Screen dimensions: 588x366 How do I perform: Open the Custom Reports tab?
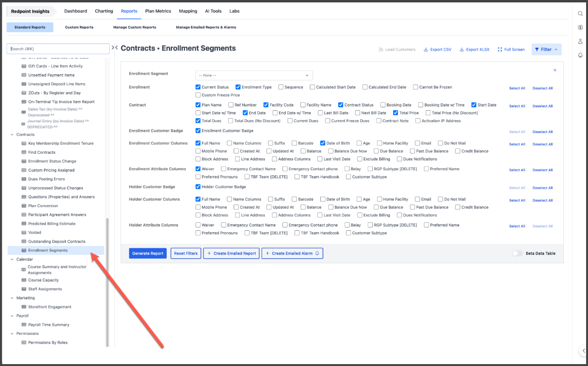tap(79, 27)
